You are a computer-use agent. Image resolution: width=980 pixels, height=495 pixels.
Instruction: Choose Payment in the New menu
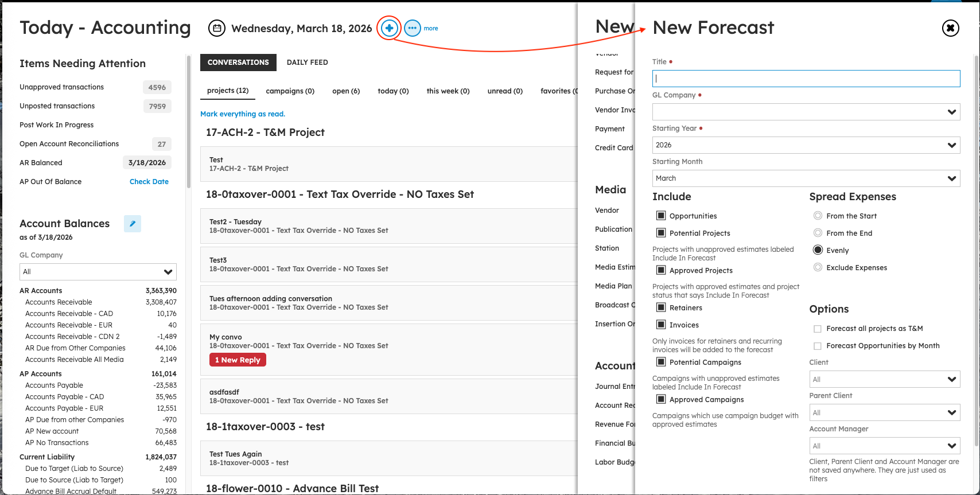click(610, 129)
